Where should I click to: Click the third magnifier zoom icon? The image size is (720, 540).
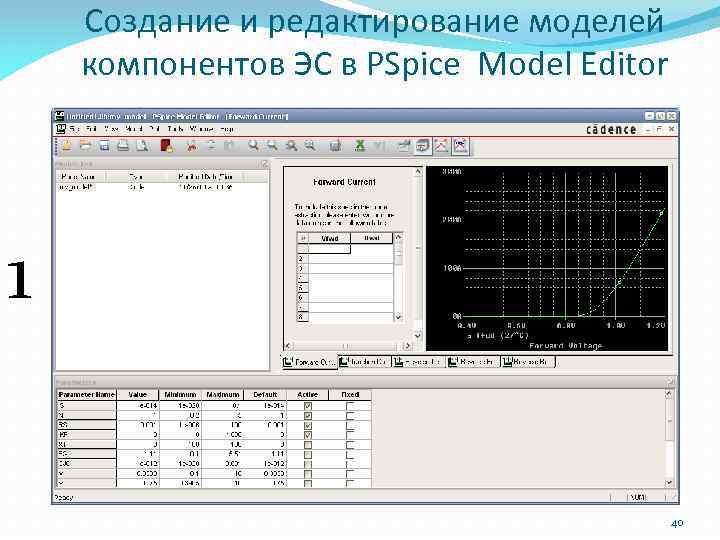pos(291,146)
